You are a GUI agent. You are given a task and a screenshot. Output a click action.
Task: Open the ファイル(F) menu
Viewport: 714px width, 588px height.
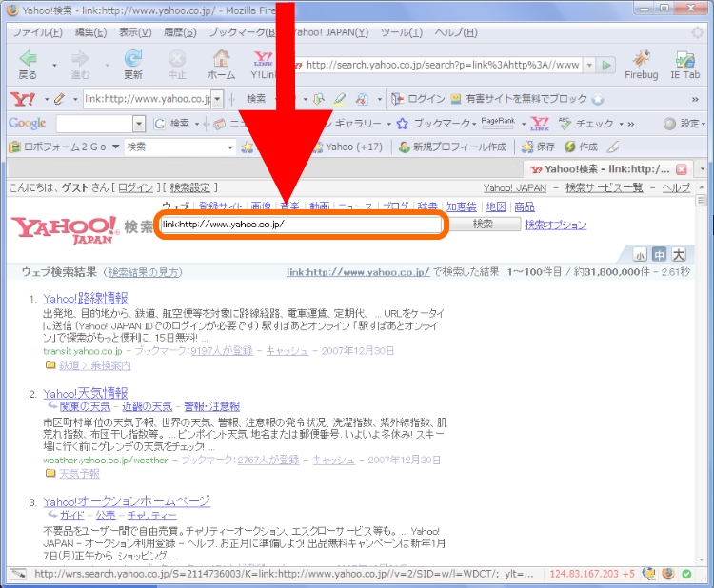[37, 32]
